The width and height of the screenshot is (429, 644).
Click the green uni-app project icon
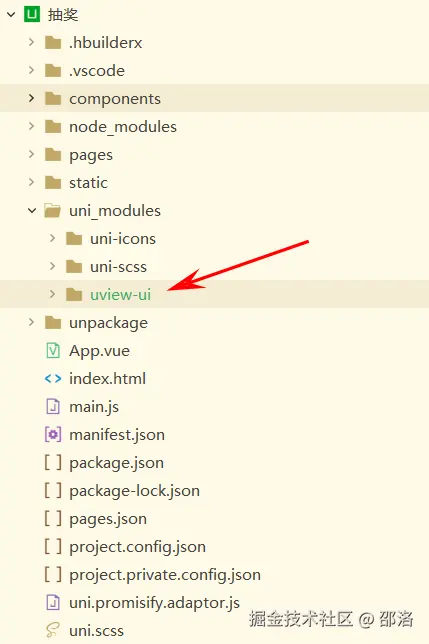32,14
